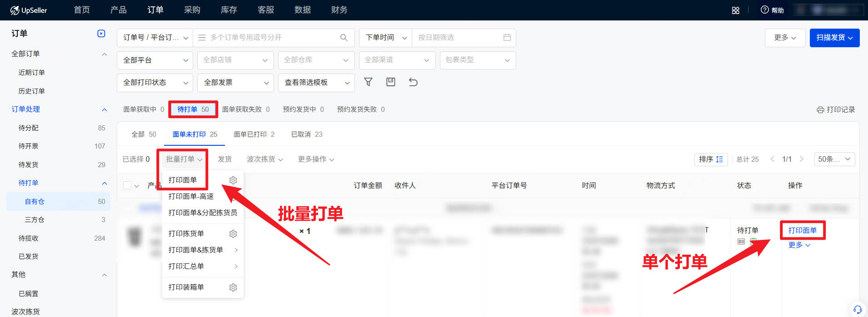The image size is (868, 317).
Task: Click 打印面单 link in the order row
Action: click(x=803, y=231)
